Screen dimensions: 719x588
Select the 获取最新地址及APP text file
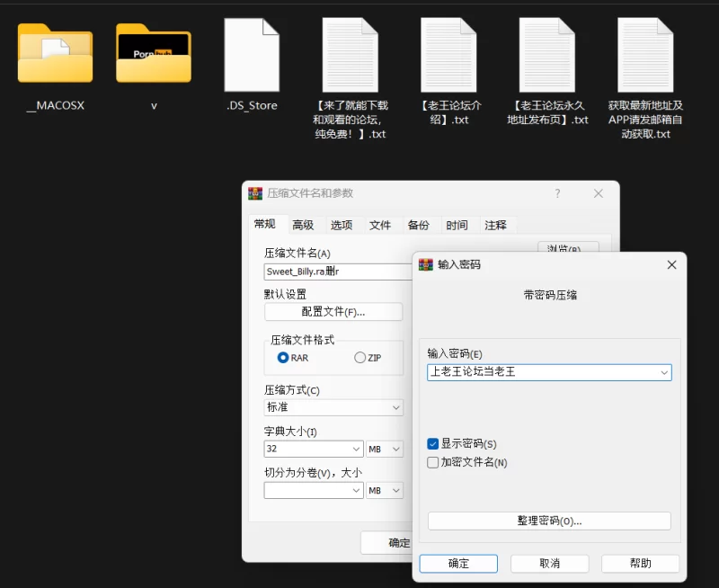point(645,55)
